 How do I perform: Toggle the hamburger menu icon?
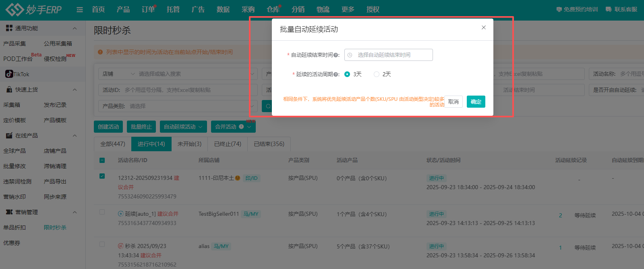click(x=80, y=10)
